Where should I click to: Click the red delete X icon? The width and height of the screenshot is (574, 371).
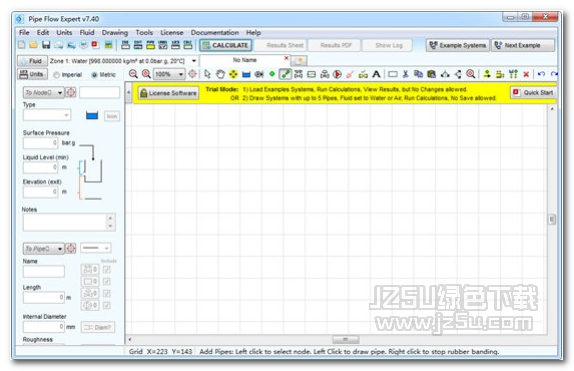(x=526, y=75)
